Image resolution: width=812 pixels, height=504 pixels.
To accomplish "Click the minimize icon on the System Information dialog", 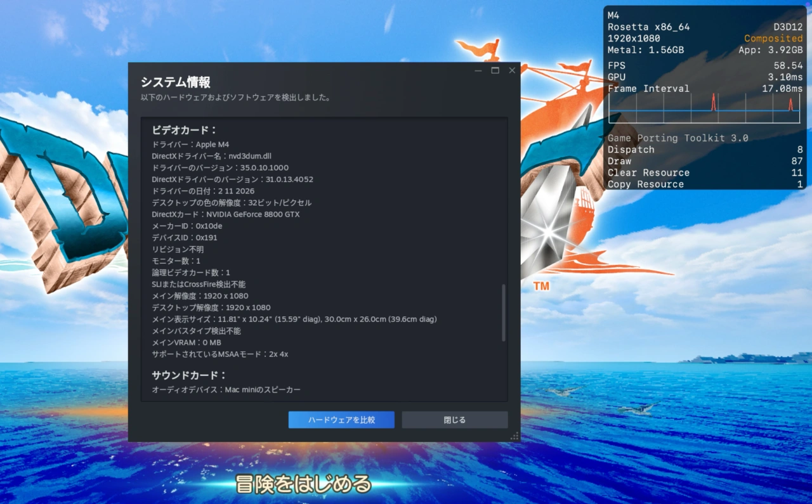I will click(x=478, y=70).
